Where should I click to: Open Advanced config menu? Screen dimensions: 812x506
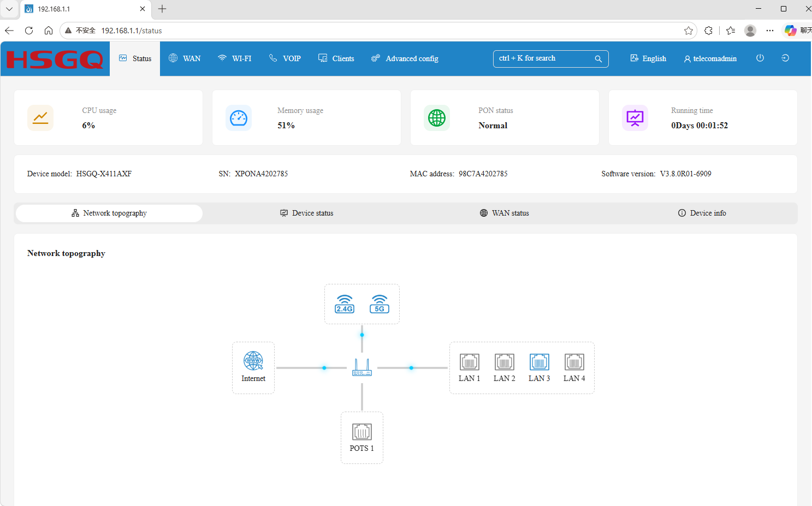405,58
